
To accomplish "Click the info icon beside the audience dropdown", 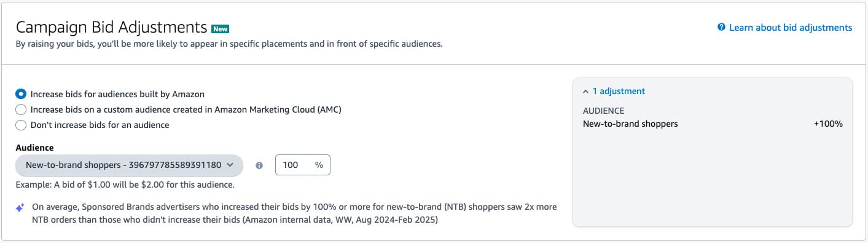I will [x=259, y=165].
